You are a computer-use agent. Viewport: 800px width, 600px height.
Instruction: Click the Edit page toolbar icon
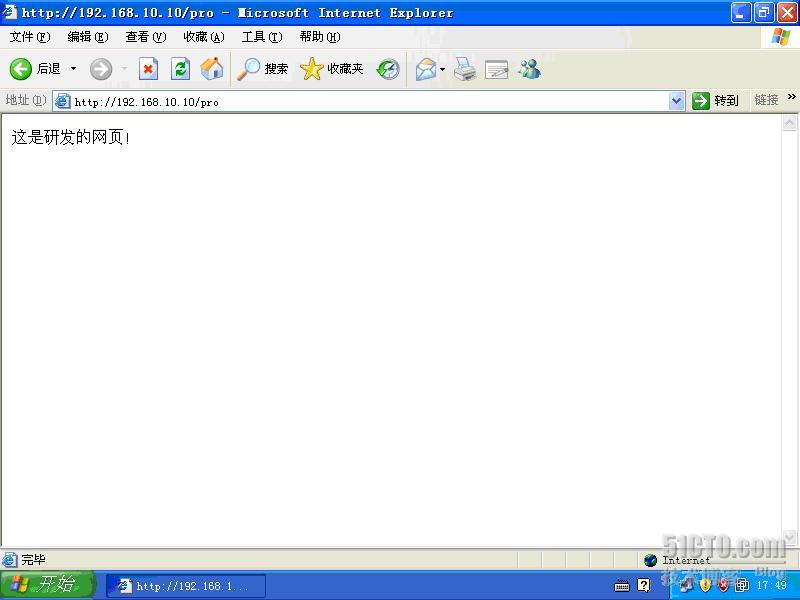click(x=496, y=69)
